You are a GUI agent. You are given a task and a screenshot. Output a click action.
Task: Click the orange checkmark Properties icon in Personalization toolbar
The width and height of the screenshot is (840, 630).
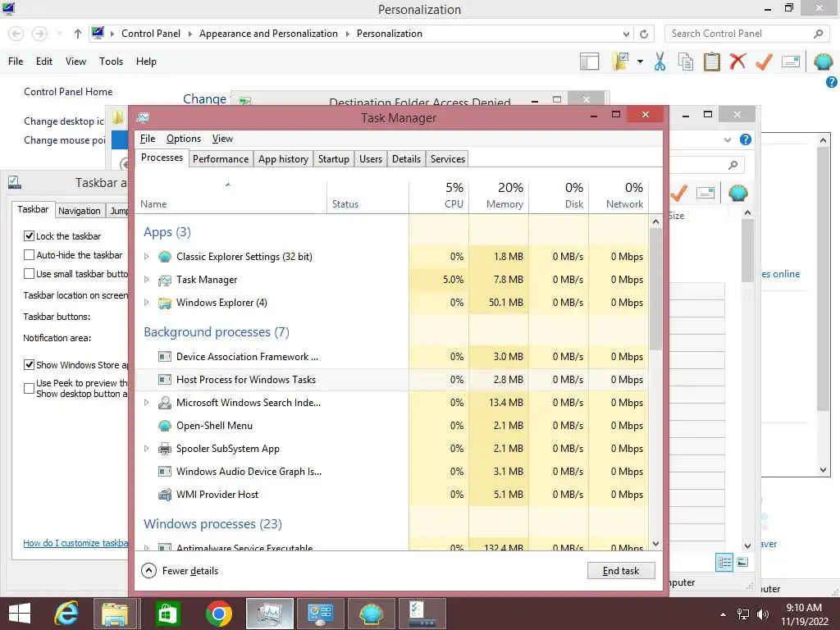tap(764, 62)
